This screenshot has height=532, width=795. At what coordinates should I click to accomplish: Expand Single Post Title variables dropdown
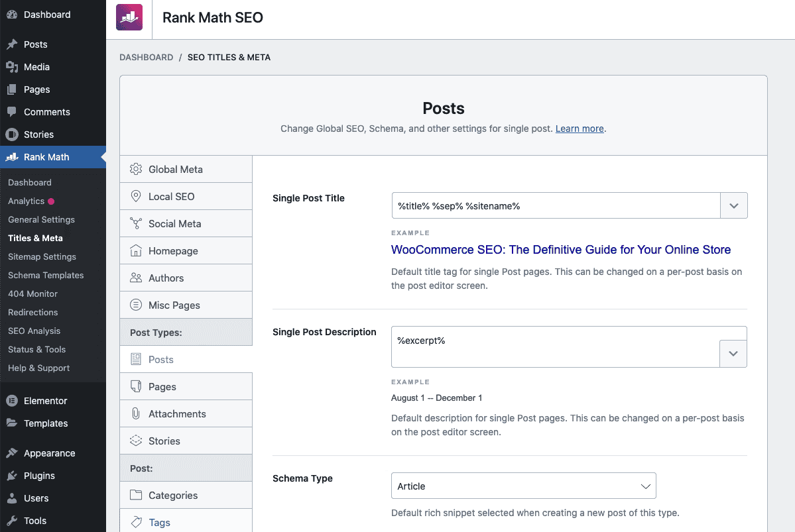click(733, 206)
